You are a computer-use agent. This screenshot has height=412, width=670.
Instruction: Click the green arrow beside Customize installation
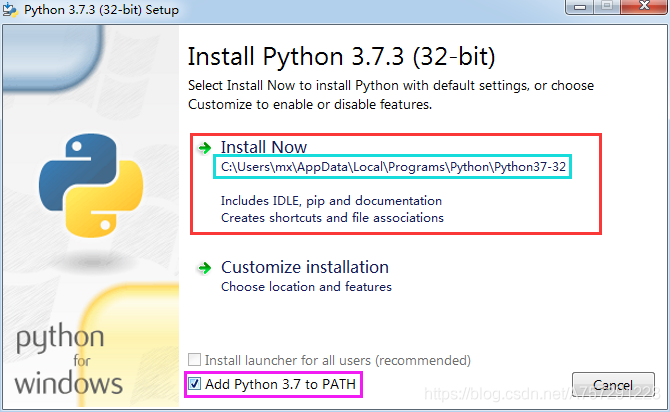(205, 268)
